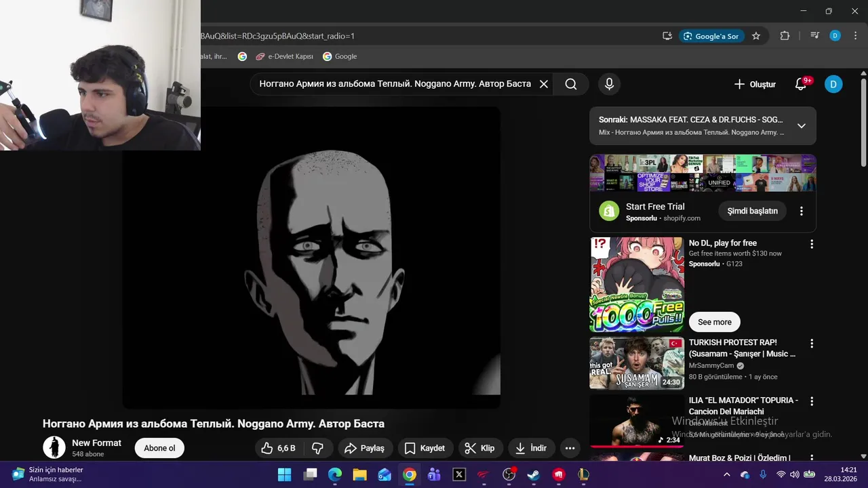
Task: Open YouTube notifications bell
Action: [x=801, y=84]
